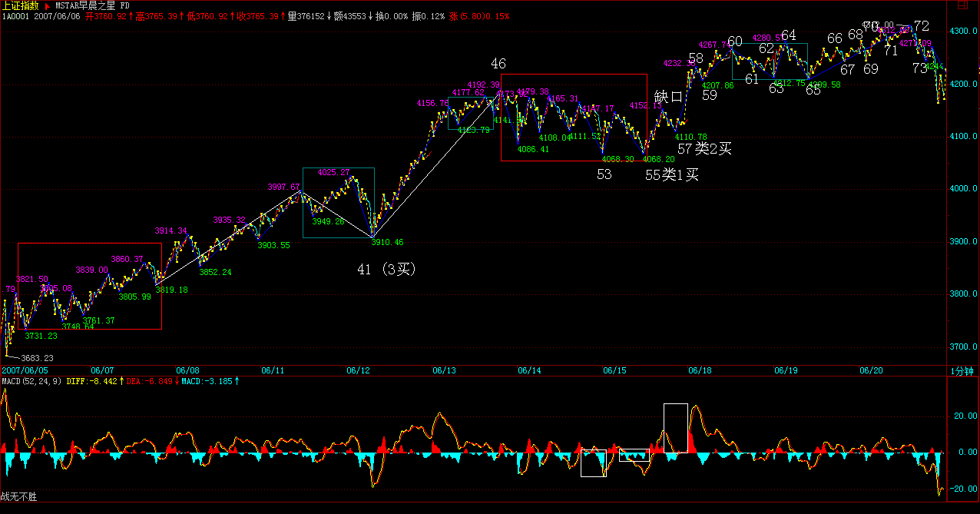The image size is (980, 514).
Task: Click the 缺口 gap annotation
Action: [x=667, y=97]
